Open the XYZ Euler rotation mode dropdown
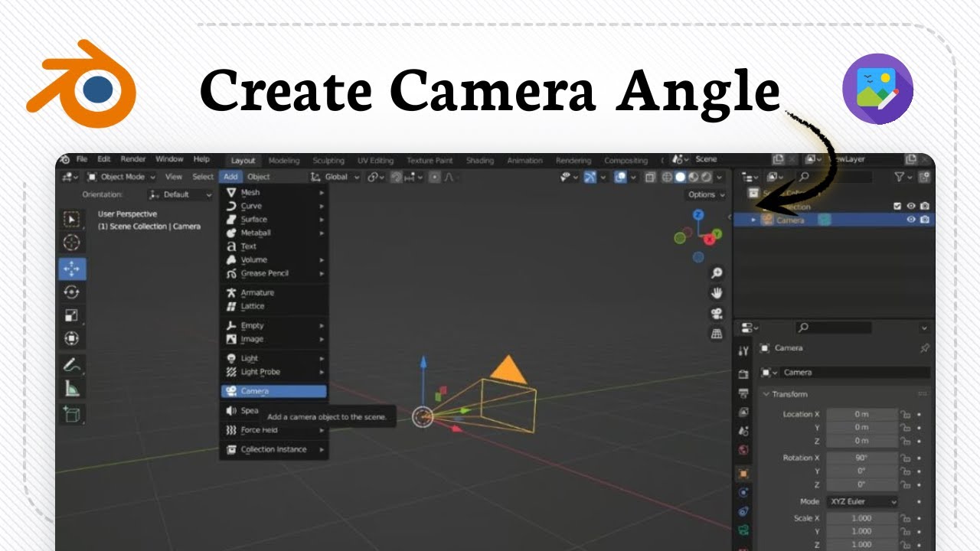The image size is (980, 551). point(862,502)
